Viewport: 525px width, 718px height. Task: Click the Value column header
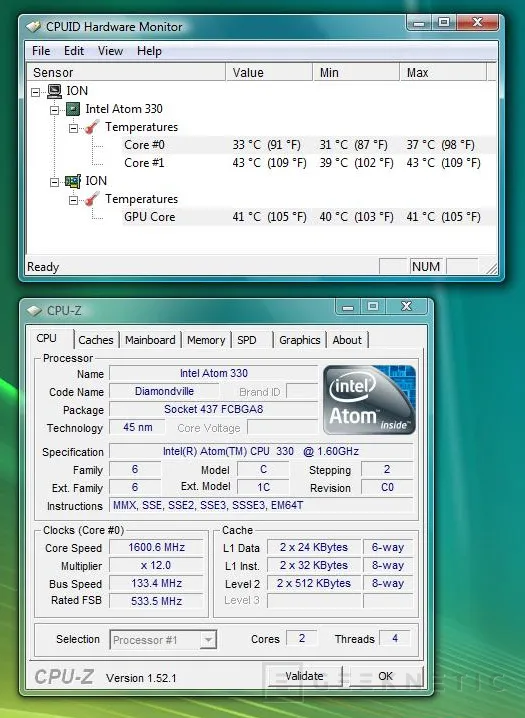coord(269,72)
